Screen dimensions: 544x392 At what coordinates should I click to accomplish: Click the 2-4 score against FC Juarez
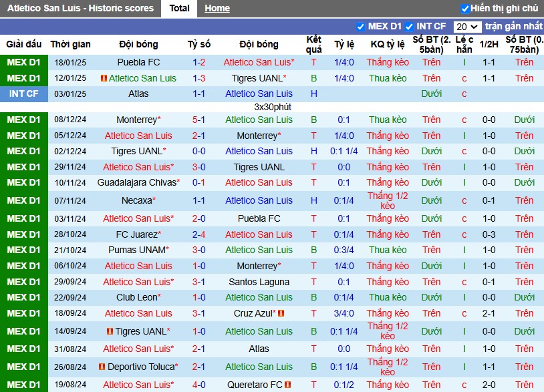[198, 234]
